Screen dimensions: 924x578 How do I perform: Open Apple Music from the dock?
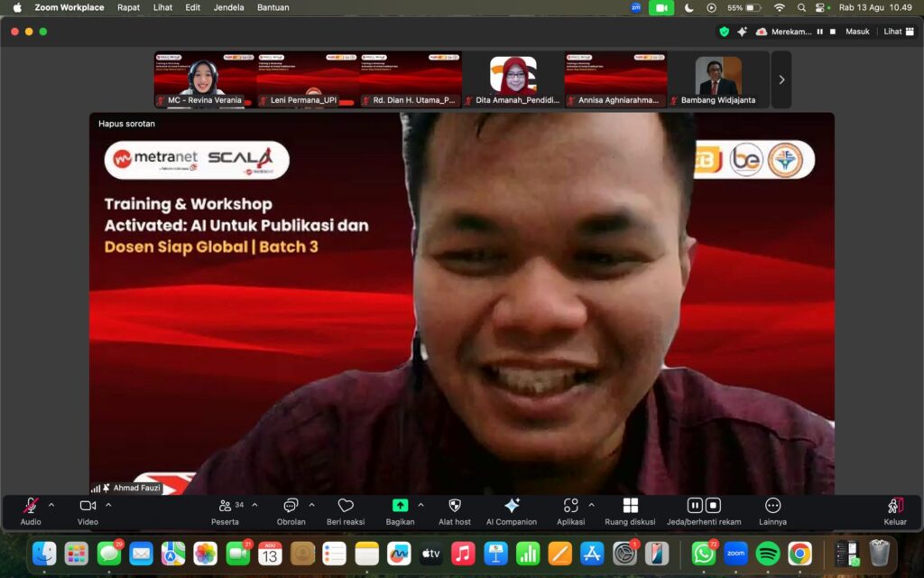point(463,554)
